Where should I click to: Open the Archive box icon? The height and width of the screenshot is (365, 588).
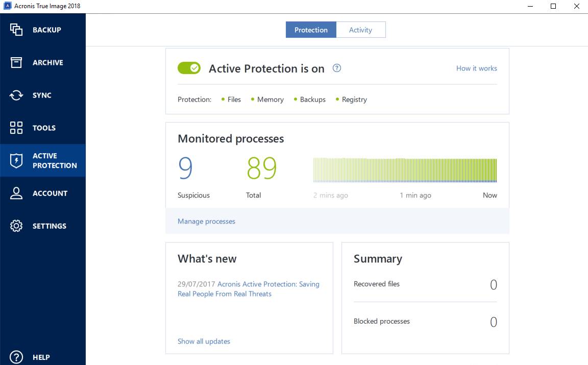16,62
